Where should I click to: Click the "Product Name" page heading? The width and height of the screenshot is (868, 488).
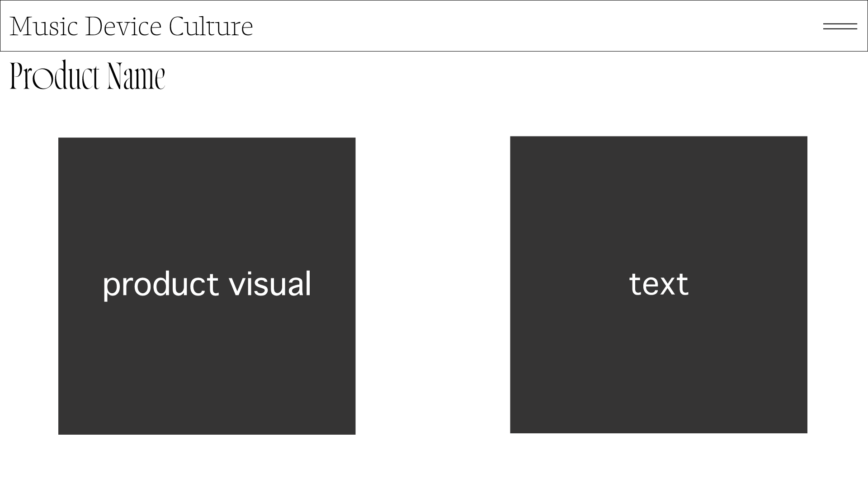(x=87, y=75)
